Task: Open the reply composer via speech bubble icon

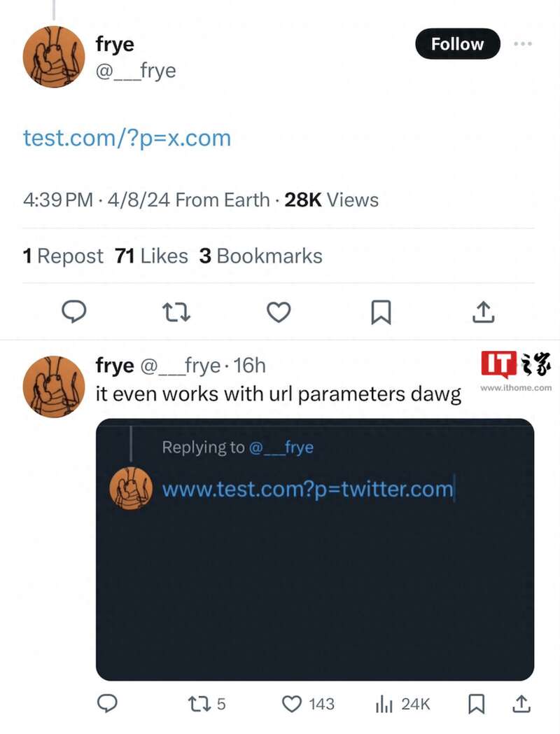Action: [x=74, y=312]
